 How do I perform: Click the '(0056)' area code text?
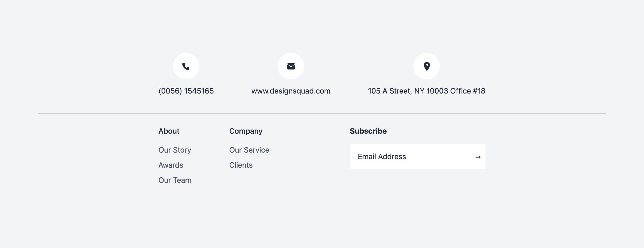[170, 91]
